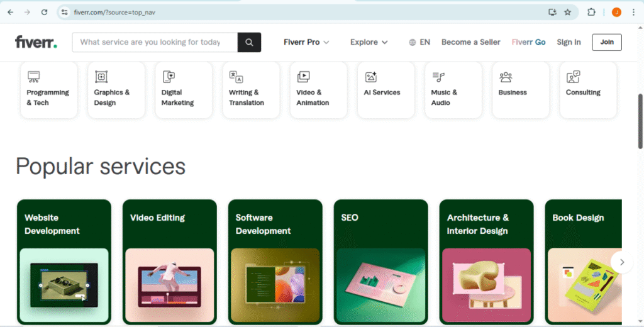Select EN language option

(x=425, y=42)
